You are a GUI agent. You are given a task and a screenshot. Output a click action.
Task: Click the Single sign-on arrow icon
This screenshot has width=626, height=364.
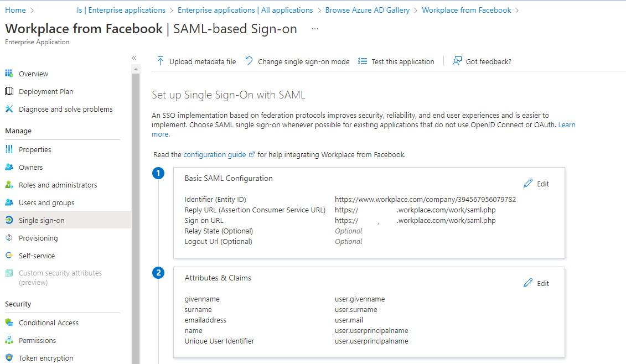point(9,220)
